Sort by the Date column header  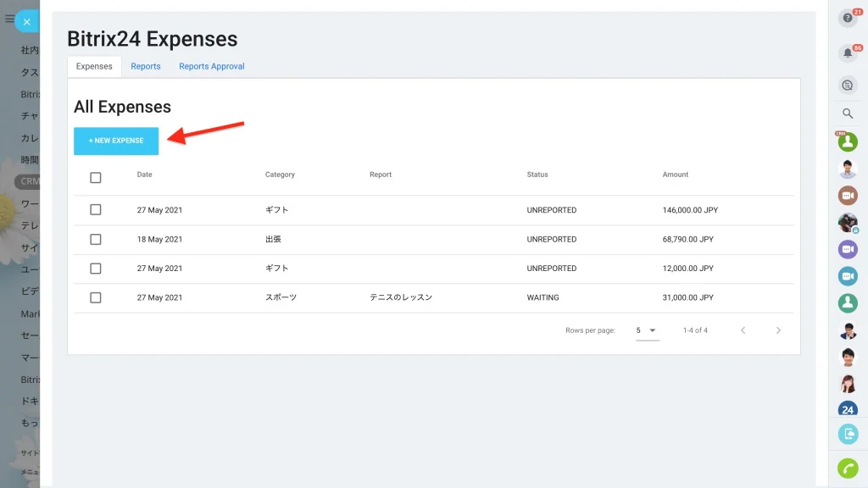coord(144,175)
